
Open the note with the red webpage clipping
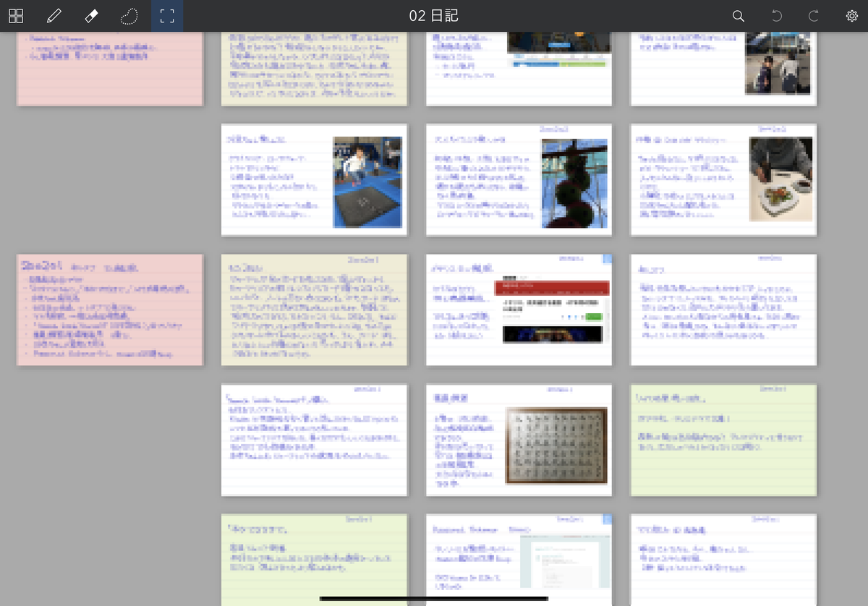pos(518,310)
